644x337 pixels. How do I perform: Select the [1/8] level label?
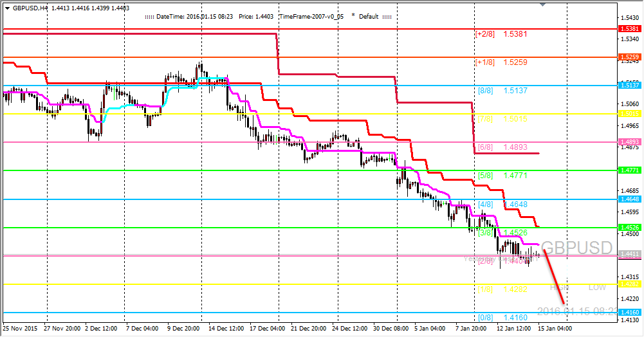coord(486,289)
